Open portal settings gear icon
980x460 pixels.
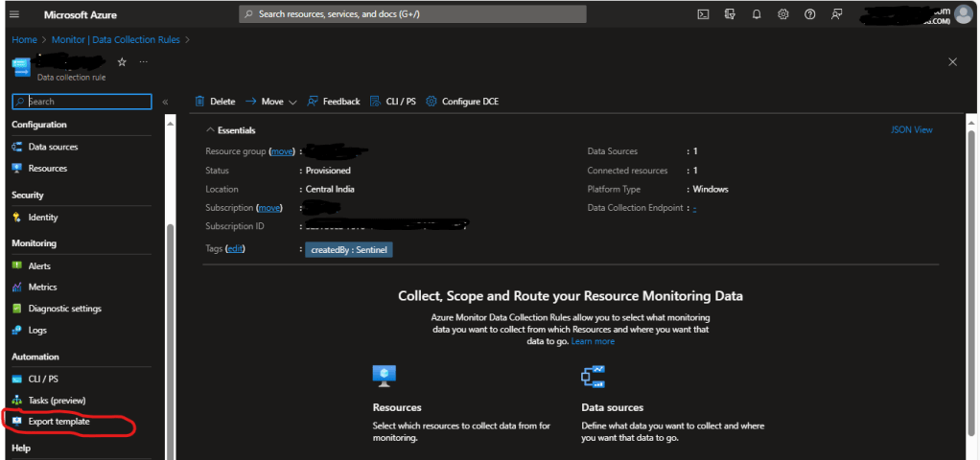783,14
